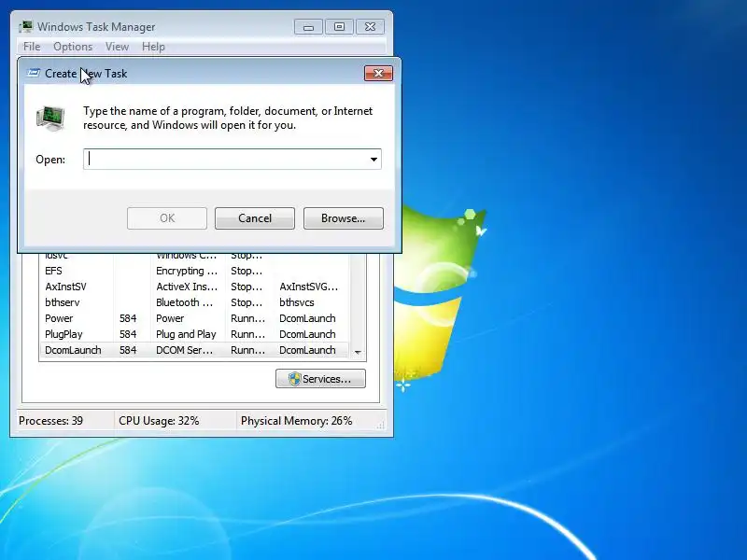Viewport: 747px width, 560px height.
Task: Expand the Open combo box dropdown arrow
Action: [x=374, y=159]
